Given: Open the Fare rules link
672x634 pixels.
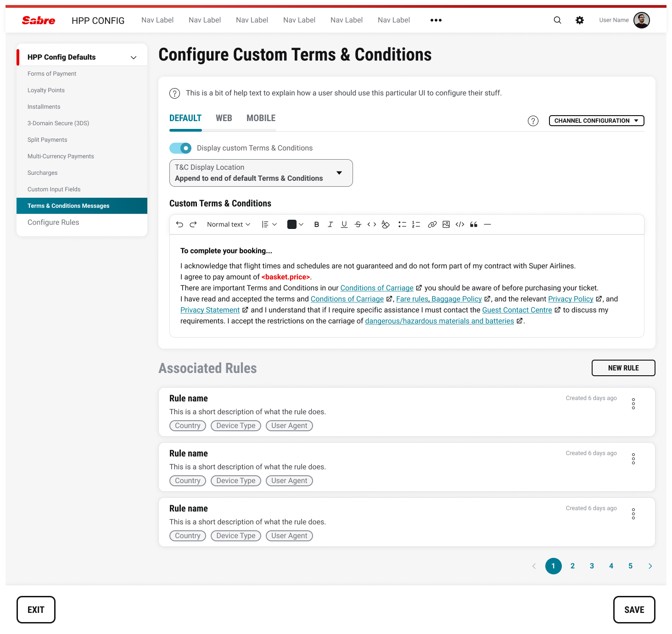Looking at the screenshot, I should [412, 299].
